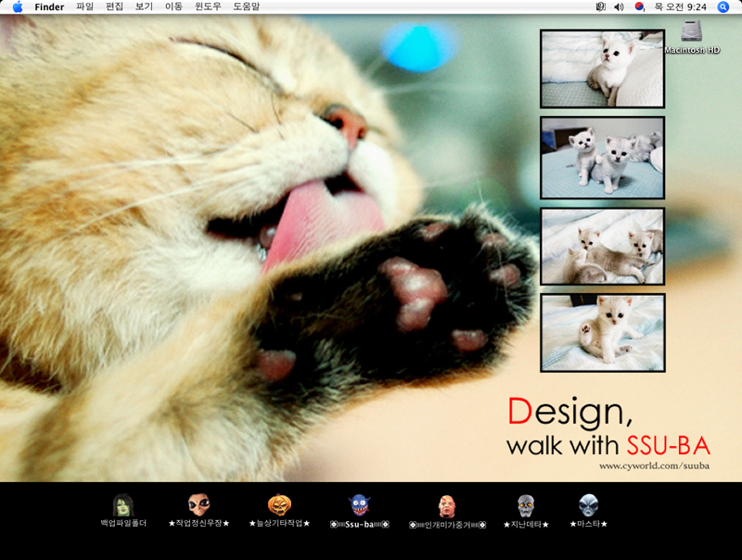Viewport: 742px width, 560px height.
Task: Open the alien mask 작업정신무장 folder
Action: [198, 505]
